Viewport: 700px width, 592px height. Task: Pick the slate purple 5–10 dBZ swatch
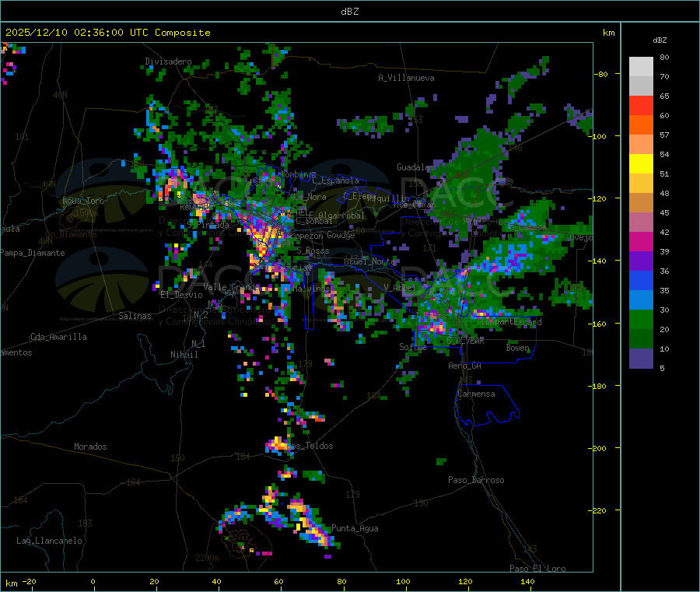(x=641, y=359)
